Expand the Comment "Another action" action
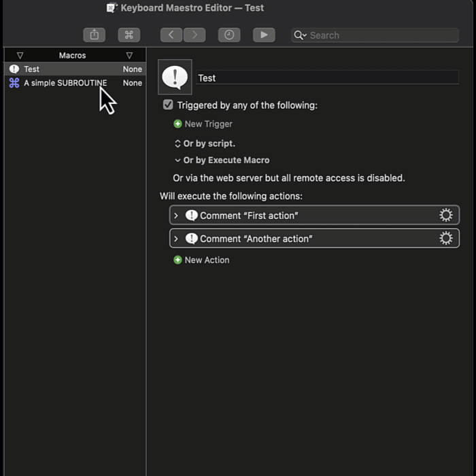The image size is (476, 476). pos(176,239)
